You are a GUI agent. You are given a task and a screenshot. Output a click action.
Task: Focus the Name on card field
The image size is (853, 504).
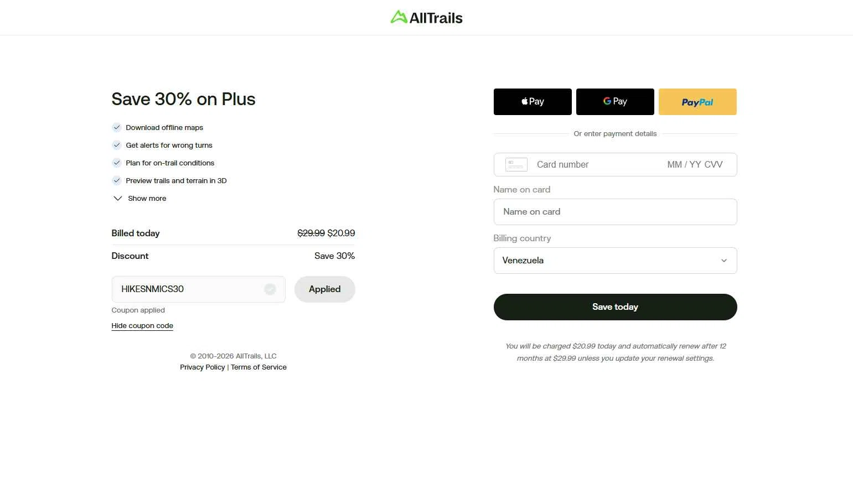pos(615,212)
